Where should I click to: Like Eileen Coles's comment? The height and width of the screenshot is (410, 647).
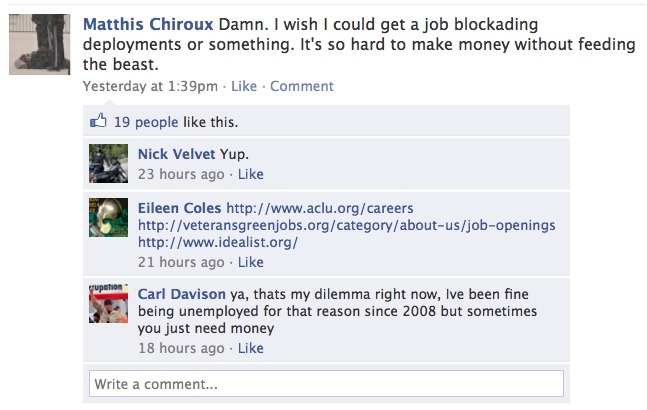tap(250, 262)
